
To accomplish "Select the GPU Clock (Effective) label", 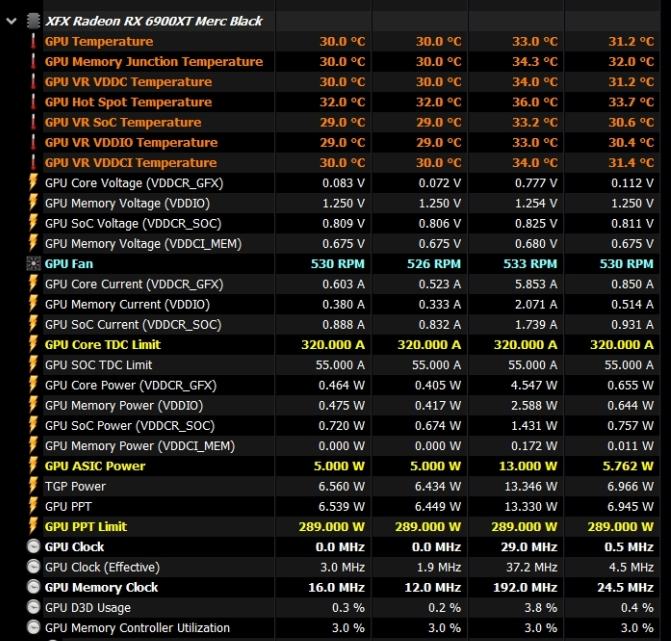I will [x=102, y=567].
